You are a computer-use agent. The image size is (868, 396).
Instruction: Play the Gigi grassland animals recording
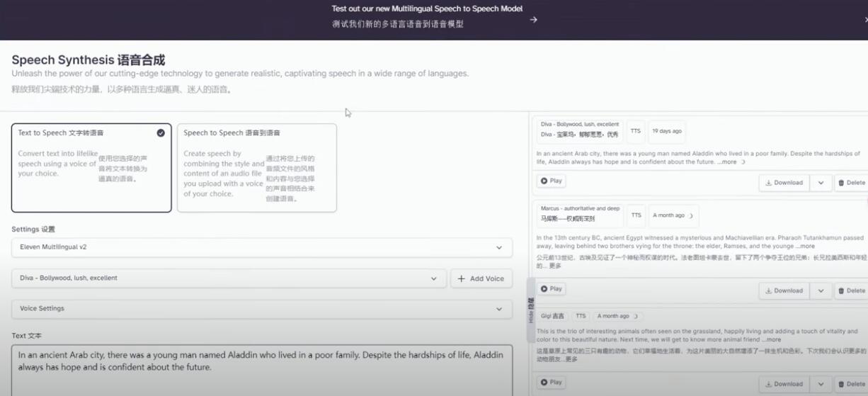(551, 382)
